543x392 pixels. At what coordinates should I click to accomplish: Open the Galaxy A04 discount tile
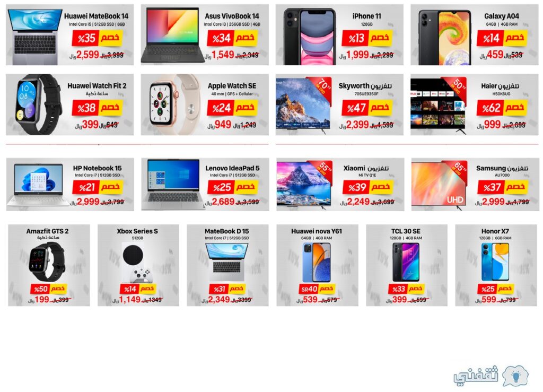tap(475, 34)
